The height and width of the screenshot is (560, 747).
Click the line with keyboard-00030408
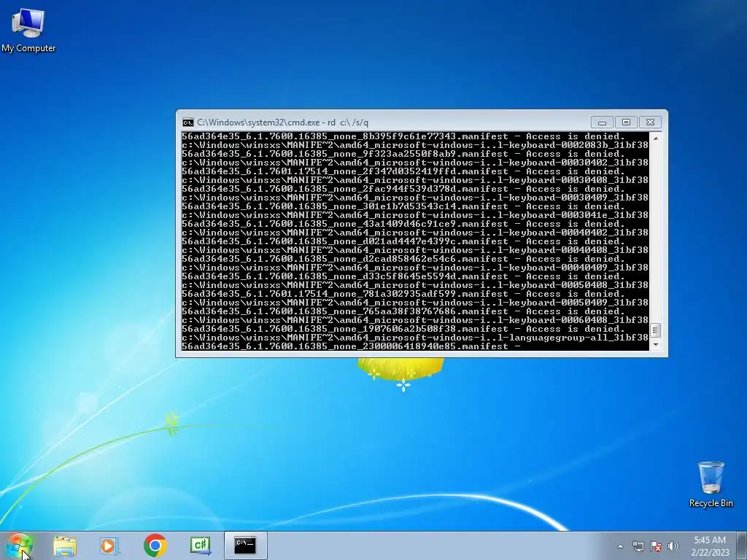point(415,180)
